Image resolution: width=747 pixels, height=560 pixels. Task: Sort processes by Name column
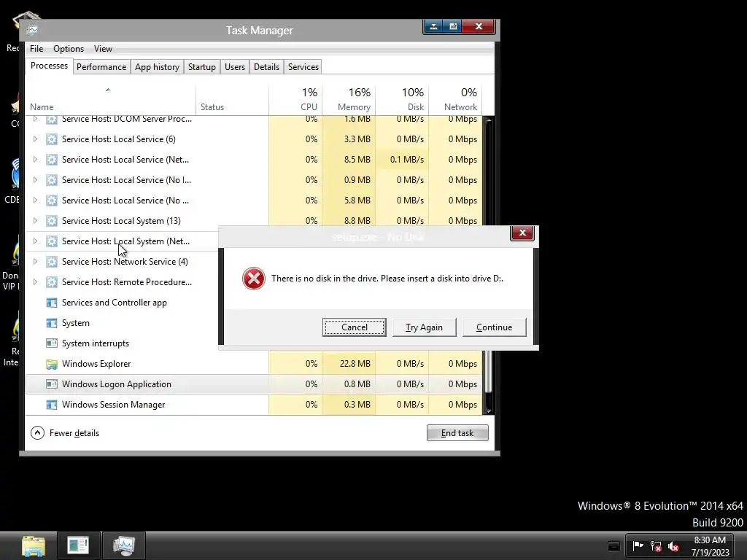pos(111,100)
